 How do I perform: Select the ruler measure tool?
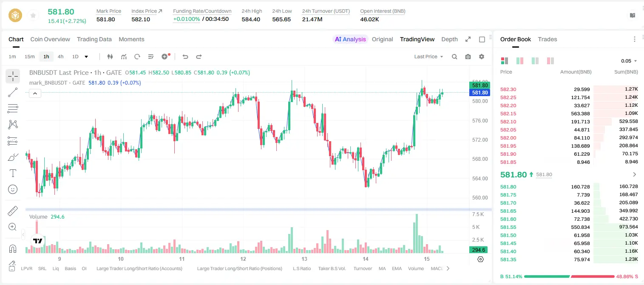point(13,211)
